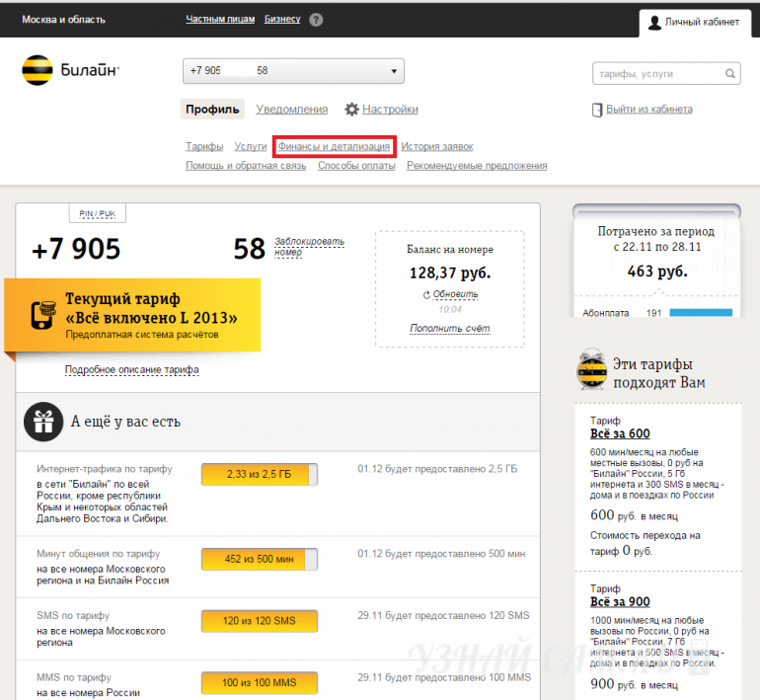Click the Интернет-трафика по тарифу label
The height and width of the screenshot is (700, 760).
(105, 469)
